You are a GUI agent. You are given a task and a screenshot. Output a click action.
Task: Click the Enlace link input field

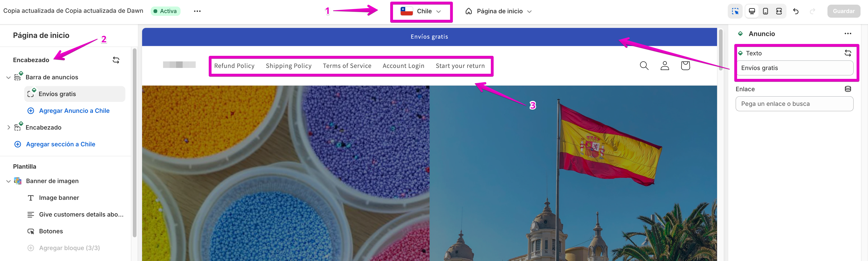[794, 104]
